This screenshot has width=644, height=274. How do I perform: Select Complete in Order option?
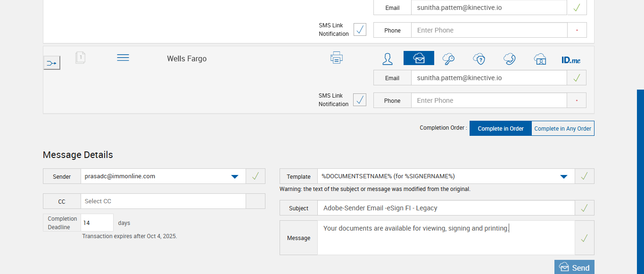tap(501, 128)
